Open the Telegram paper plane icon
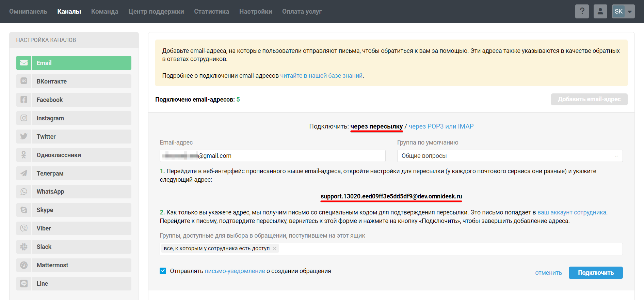The height and width of the screenshot is (300, 644). (24, 174)
